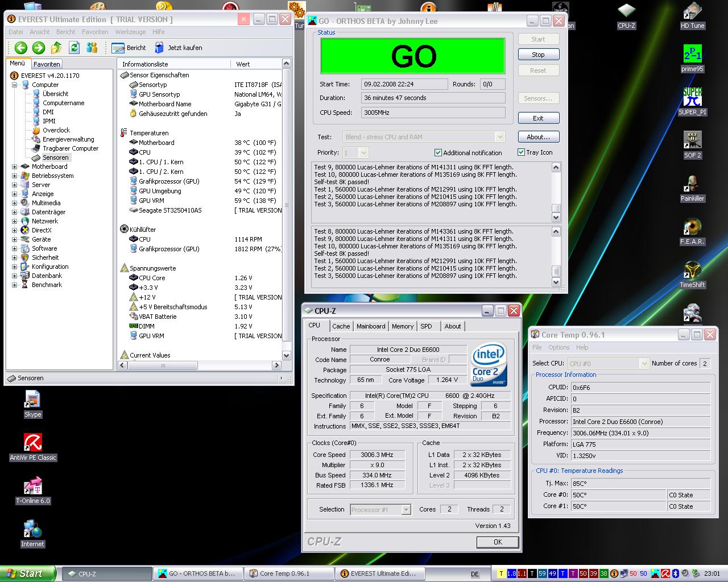The width and height of the screenshot is (728, 582).
Task: Open the prime95 desktop icon
Action: point(692,59)
